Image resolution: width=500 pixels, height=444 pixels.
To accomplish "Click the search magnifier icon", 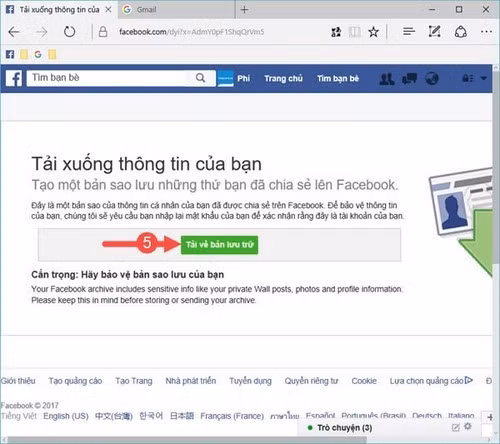I will pos(200,78).
